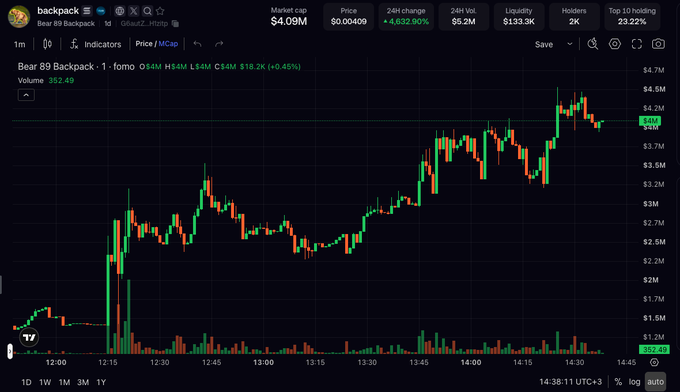The image size is (680, 392).
Task: Open the token's X (Twitter) link
Action: [x=134, y=11]
